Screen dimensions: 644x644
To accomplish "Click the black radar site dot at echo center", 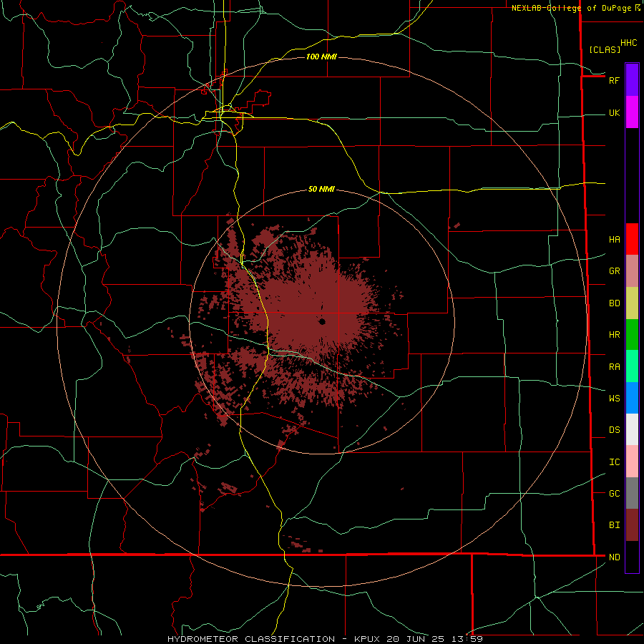I will point(322,321).
